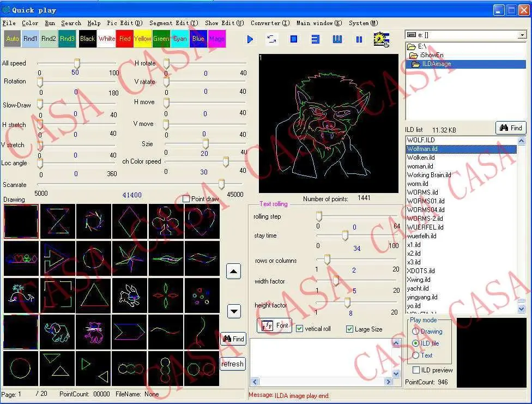This screenshot has height=404, width=532.
Task: Click text box scroll left arrow
Action: pos(255,382)
